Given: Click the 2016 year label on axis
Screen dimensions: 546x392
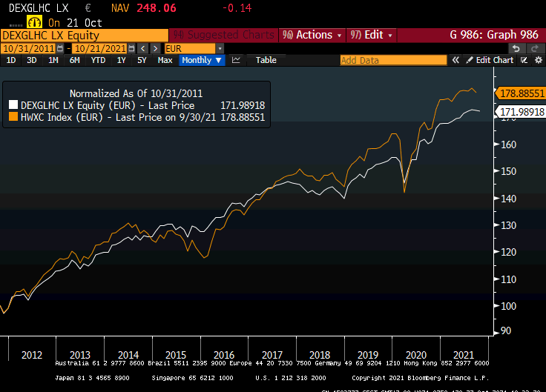Looking at the screenshot, I should click(x=224, y=355).
